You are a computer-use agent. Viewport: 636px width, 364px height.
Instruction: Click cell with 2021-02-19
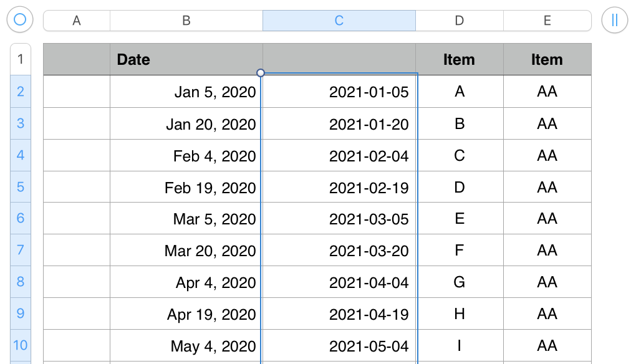[339, 188]
